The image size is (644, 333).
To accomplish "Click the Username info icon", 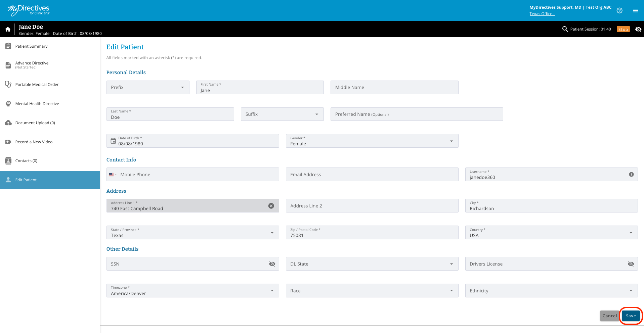I will (x=631, y=175).
